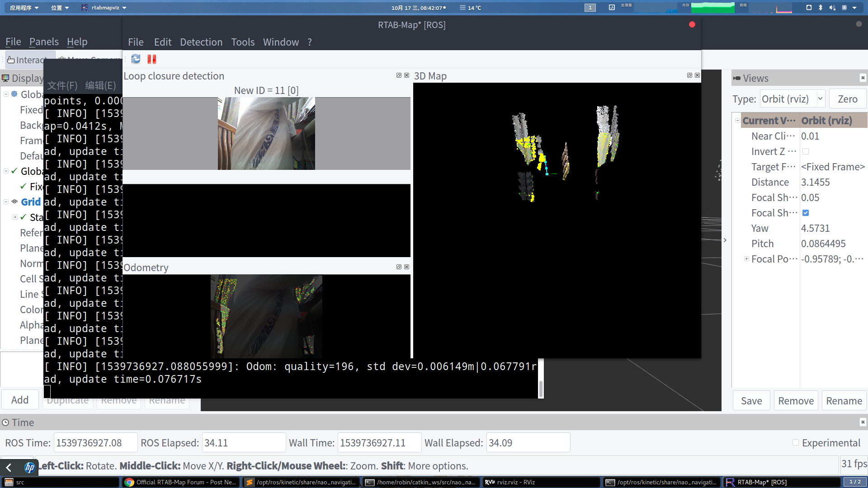Expand the Focal Point property

point(746,259)
